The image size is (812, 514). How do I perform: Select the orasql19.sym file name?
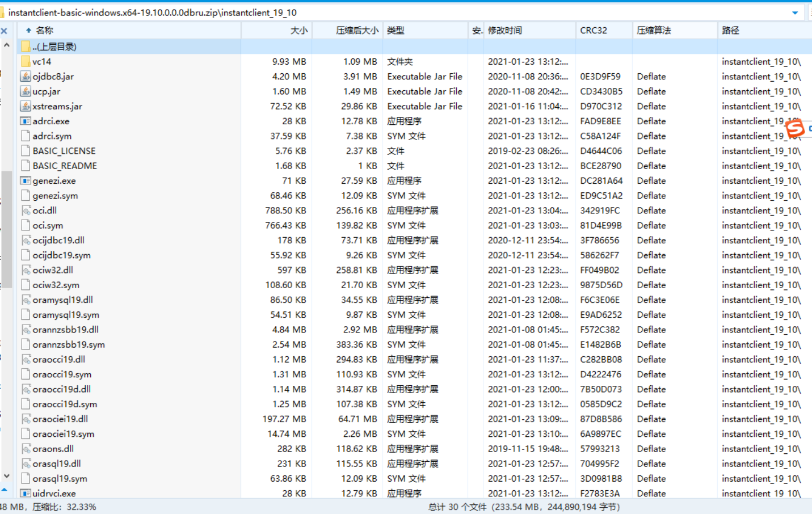pyautogui.click(x=60, y=478)
